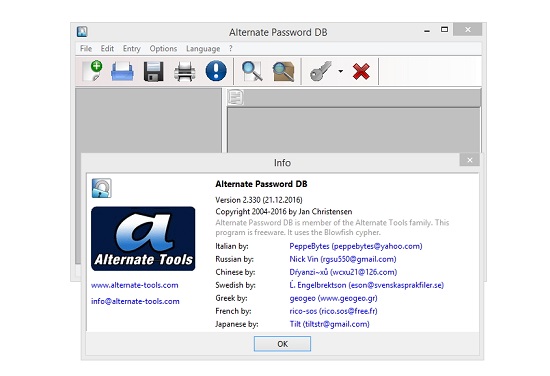Minimize the Alternate Password DB window
550x376 pixels.
click(x=427, y=31)
